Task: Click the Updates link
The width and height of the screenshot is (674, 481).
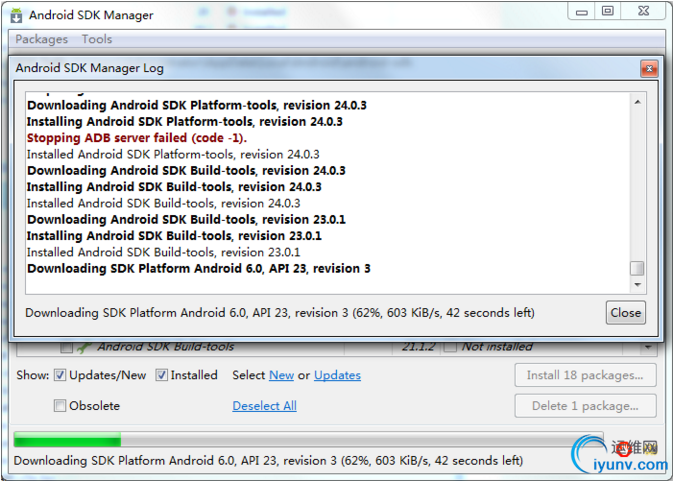Action: 337,375
